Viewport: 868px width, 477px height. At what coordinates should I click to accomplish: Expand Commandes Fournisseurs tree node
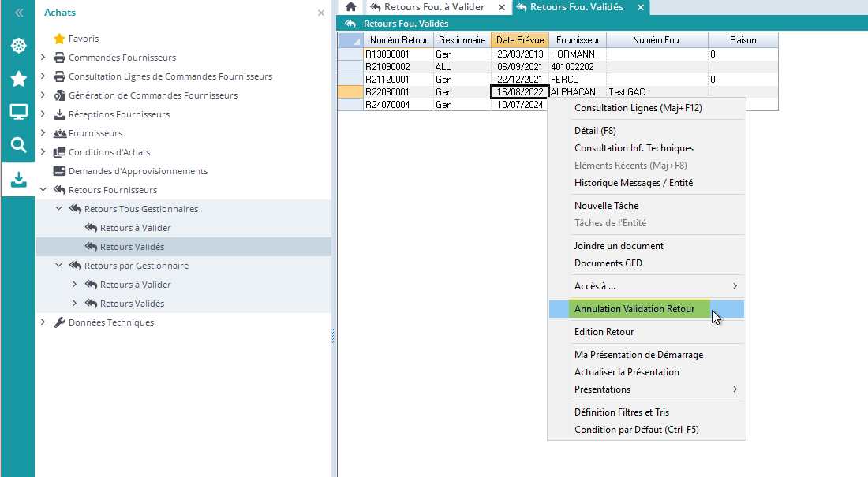pos(43,58)
